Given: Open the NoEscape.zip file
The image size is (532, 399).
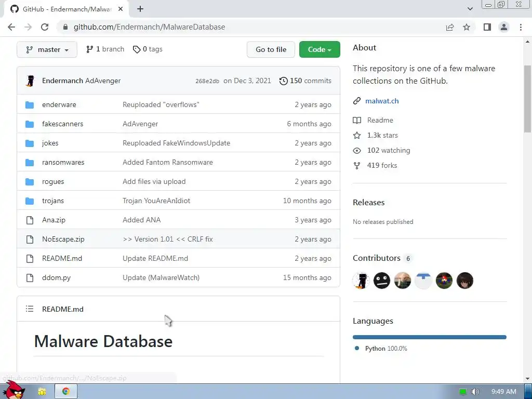Looking at the screenshot, I should [x=63, y=239].
